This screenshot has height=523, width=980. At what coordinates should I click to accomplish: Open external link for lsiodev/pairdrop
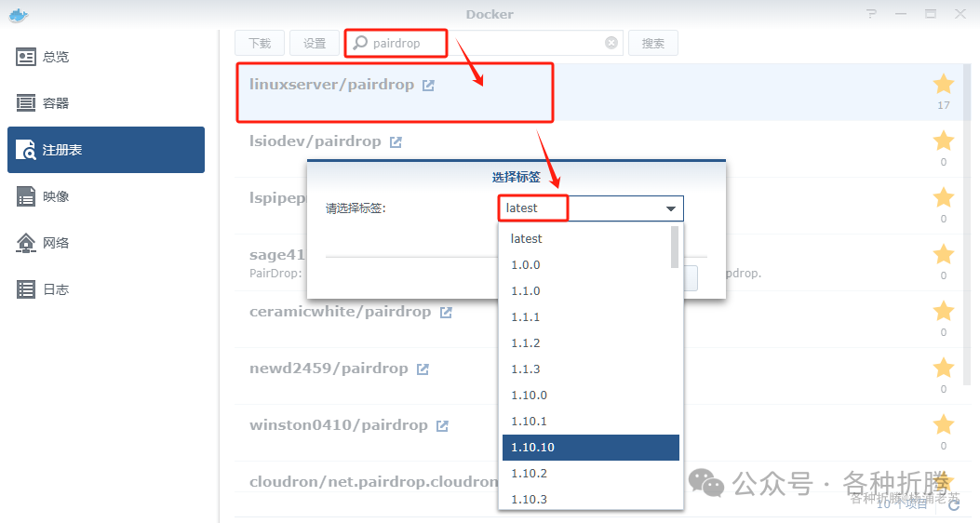[x=396, y=141]
